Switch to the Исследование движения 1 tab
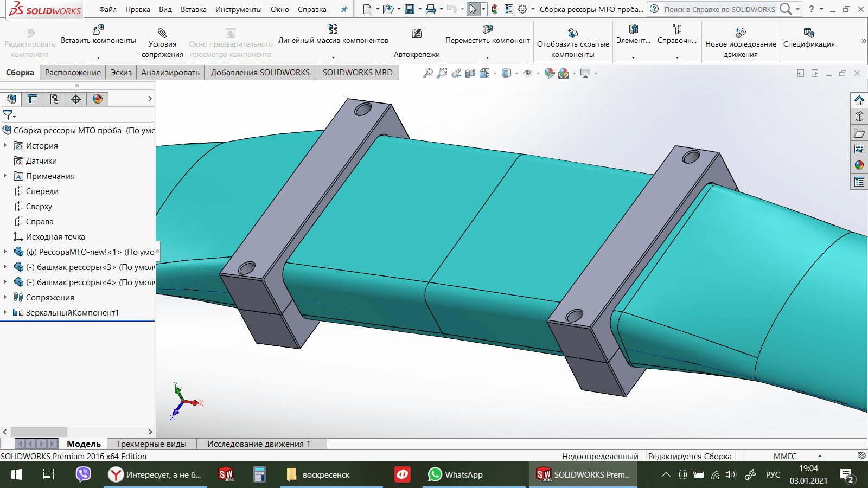The width and height of the screenshot is (868, 488). (259, 444)
